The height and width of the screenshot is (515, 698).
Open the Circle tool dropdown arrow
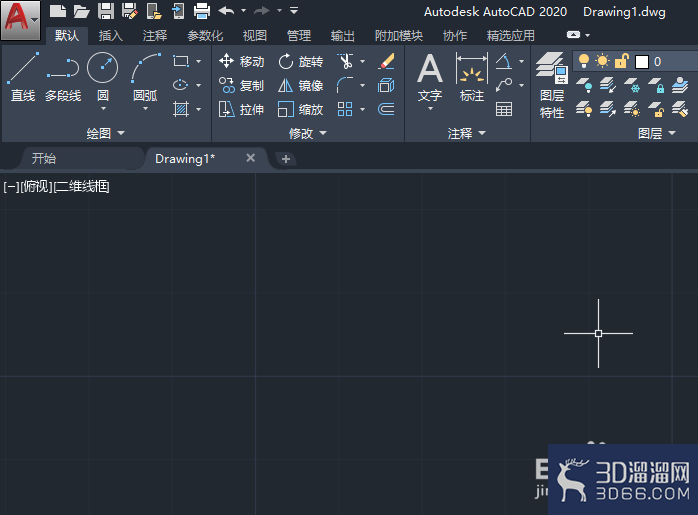[x=103, y=109]
